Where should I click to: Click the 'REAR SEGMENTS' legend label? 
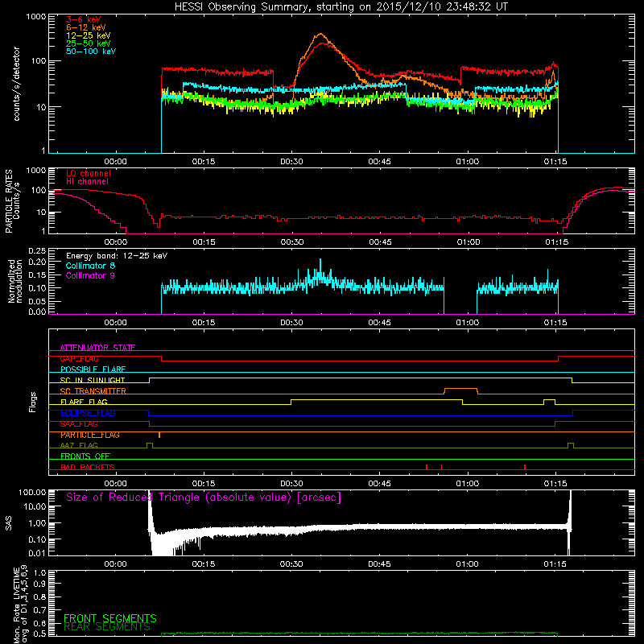[x=107, y=627]
